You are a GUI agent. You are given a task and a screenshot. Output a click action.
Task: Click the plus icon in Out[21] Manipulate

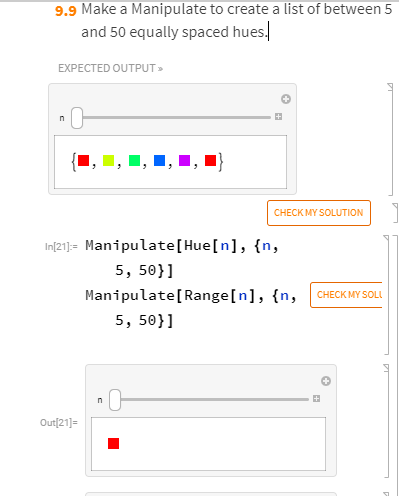(x=326, y=381)
